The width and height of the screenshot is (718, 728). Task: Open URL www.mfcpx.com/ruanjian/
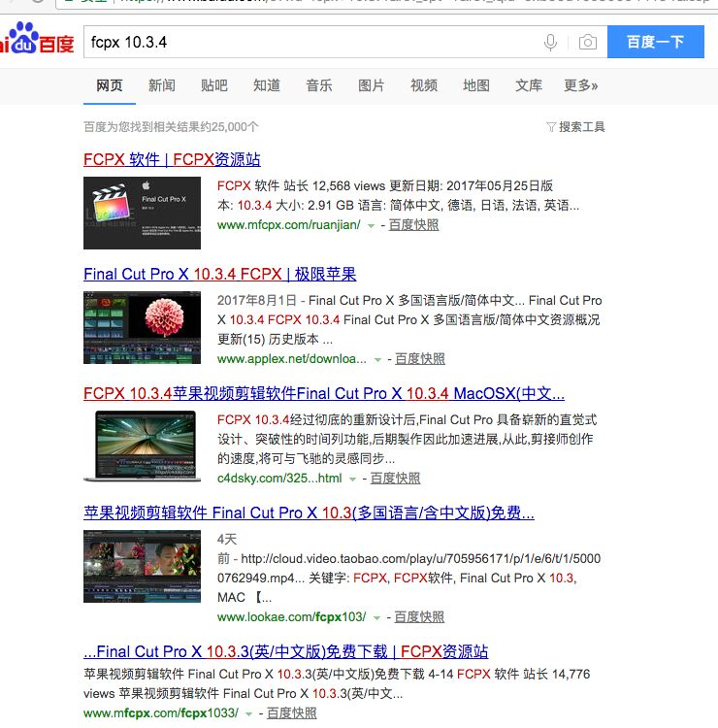pyautogui.click(x=289, y=225)
